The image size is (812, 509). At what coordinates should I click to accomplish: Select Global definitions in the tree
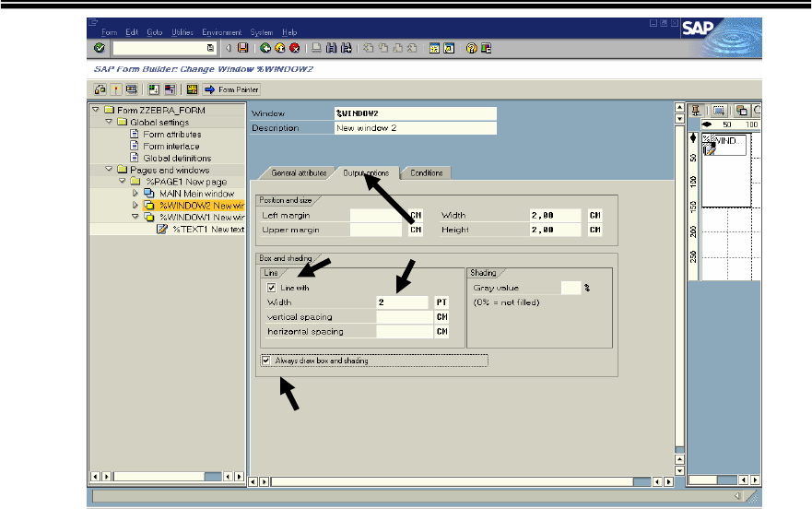(177, 158)
